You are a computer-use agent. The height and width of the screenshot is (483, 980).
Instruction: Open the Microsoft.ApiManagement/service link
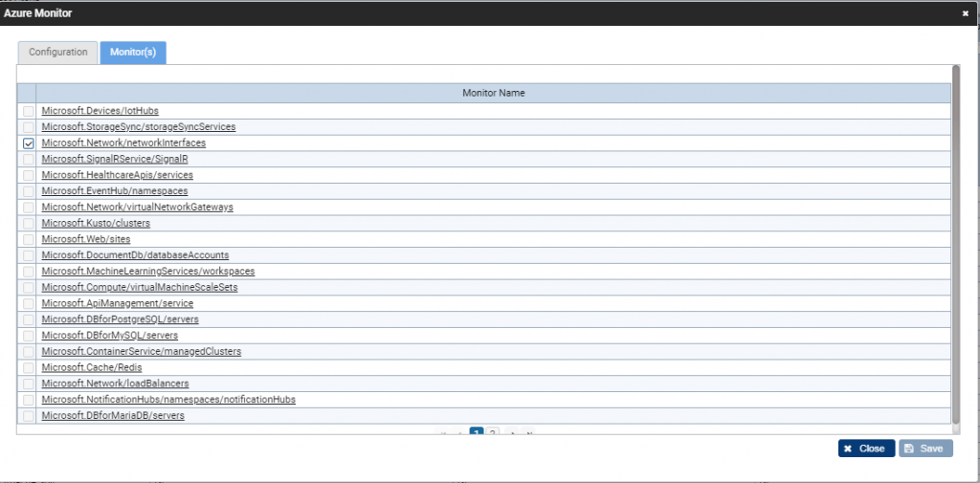pyautogui.click(x=118, y=303)
